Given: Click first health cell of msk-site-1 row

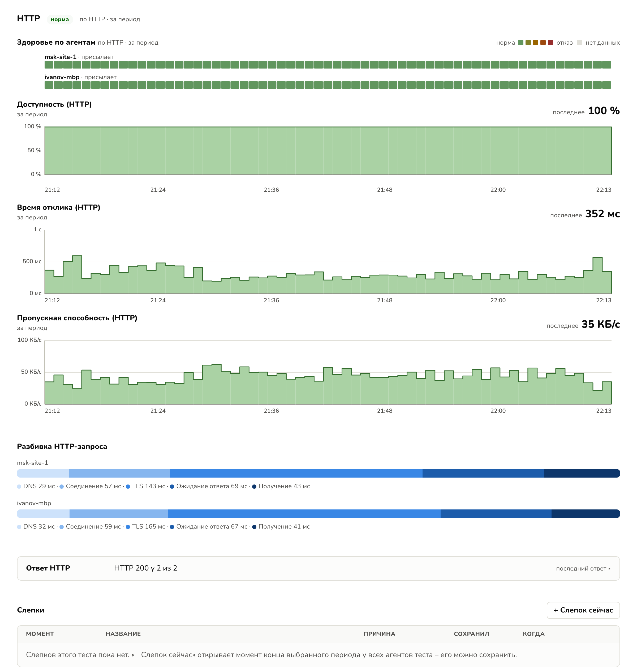Looking at the screenshot, I should [49, 65].
